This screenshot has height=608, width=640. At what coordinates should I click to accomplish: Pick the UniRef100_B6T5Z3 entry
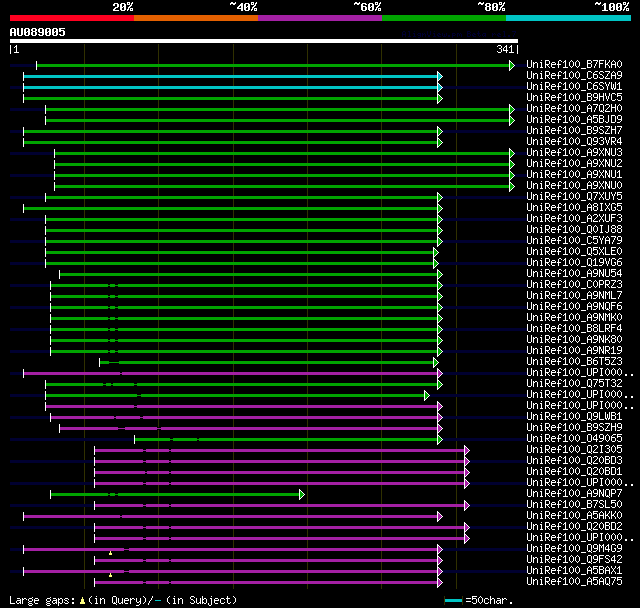point(574,362)
